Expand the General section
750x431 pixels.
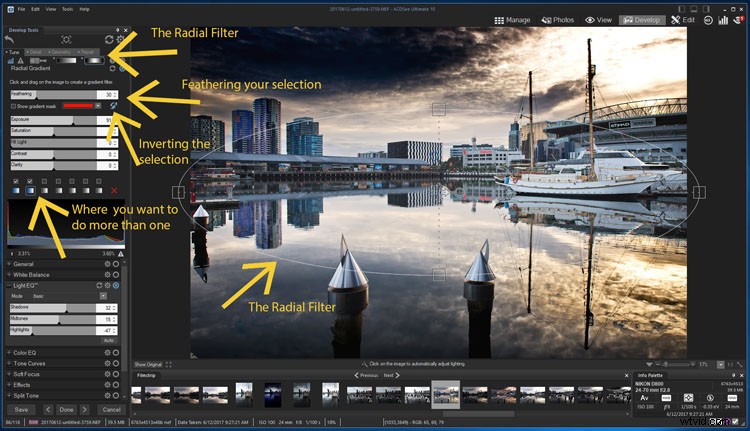[9, 264]
